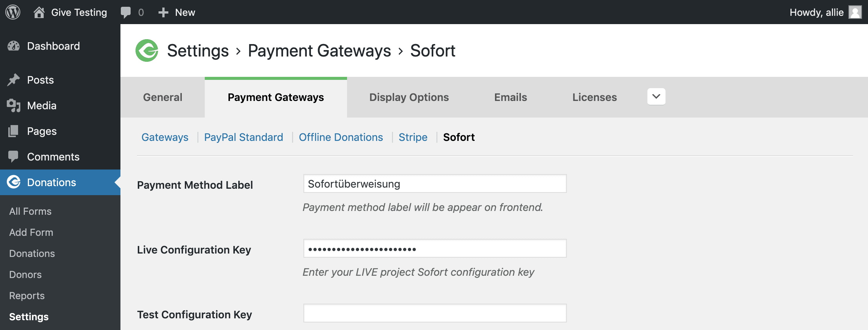Viewport: 868px width, 330px height.
Task: Open the Offline Donations link
Action: pos(341,137)
